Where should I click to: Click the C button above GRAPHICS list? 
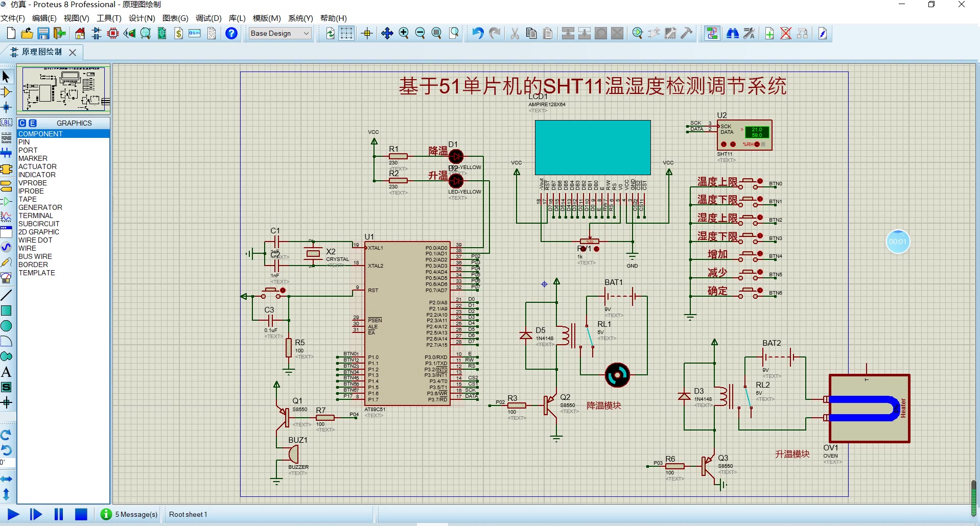point(22,123)
